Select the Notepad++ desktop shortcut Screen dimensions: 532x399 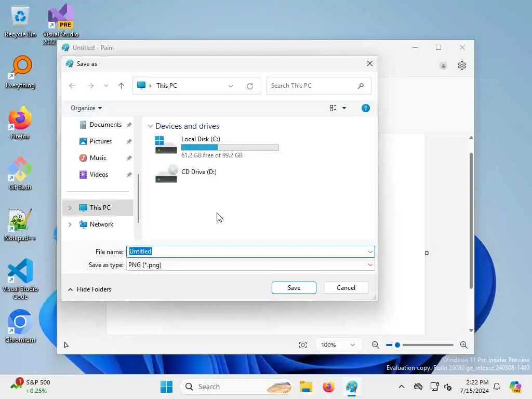[20, 225]
